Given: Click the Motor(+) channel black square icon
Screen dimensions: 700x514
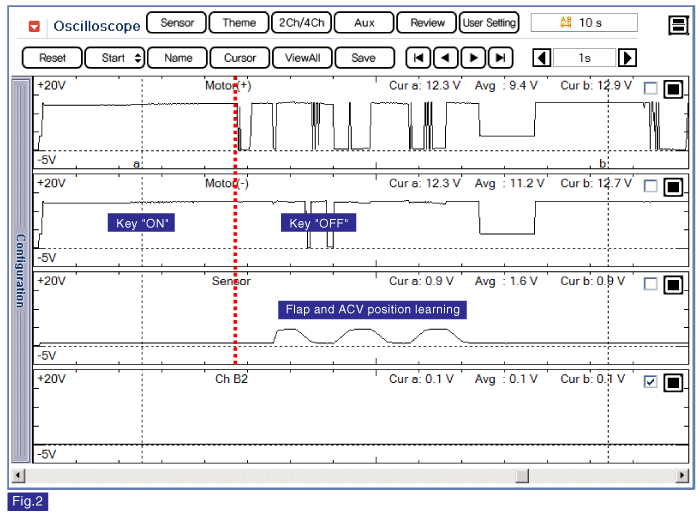Looking at the screenshot, I should 673,89.
